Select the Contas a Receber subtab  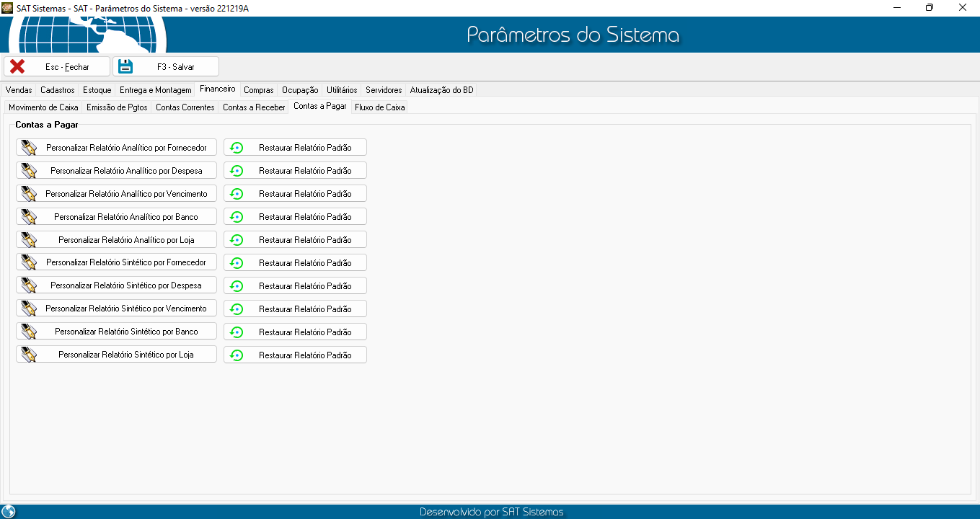click(x=254, y=107)
